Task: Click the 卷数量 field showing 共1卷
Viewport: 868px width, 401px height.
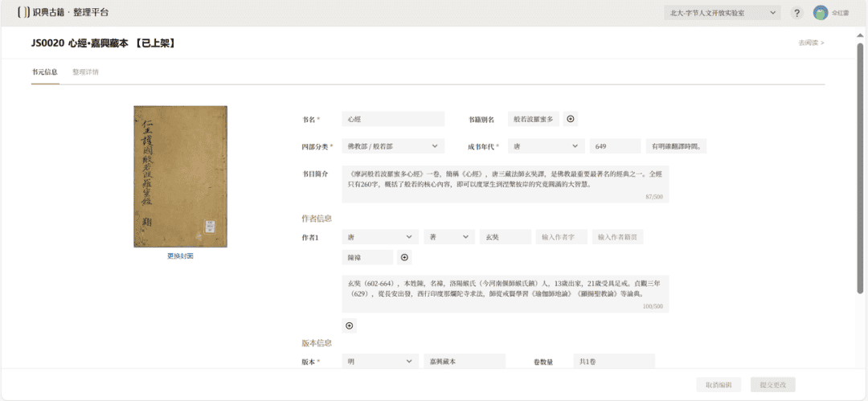Action: pyautogui.click(x=613, y=361)
